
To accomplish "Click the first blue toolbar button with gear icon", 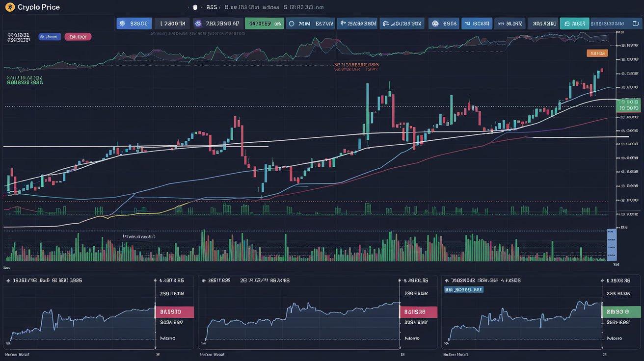I will pos(134,23).
